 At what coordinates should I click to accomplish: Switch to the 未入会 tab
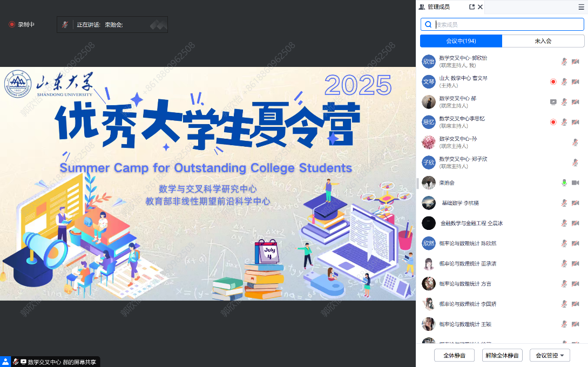543,41
